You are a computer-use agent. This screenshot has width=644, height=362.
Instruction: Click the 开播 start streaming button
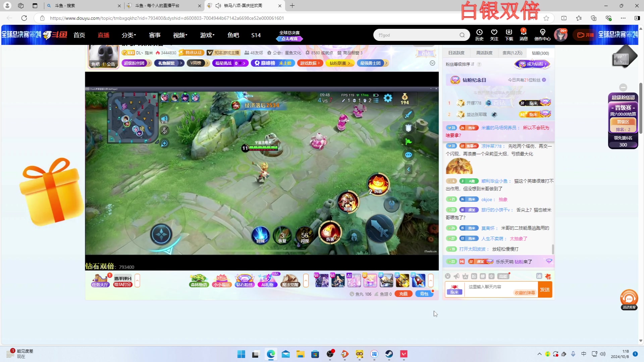(585, 35)
